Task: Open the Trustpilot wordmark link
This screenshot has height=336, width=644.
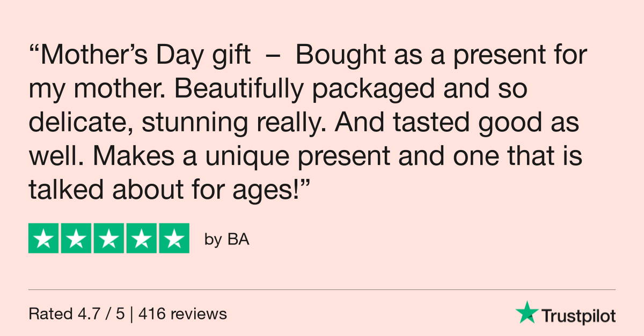Action: [578, 316]
